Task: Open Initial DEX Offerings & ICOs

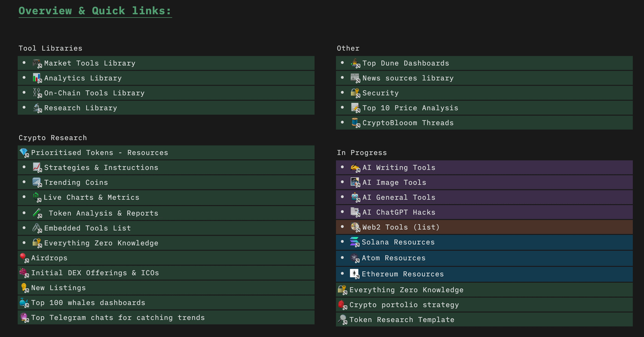Action: [x=95, y=273]
